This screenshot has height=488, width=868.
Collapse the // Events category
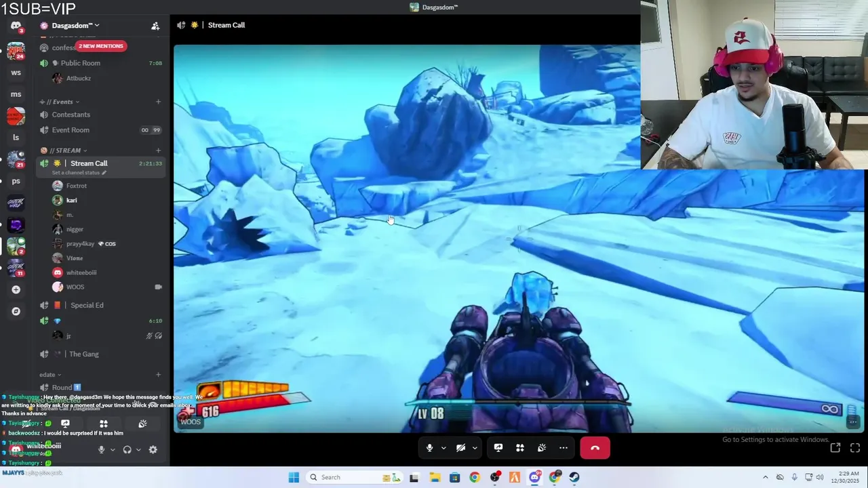click(x=62, y=102)
